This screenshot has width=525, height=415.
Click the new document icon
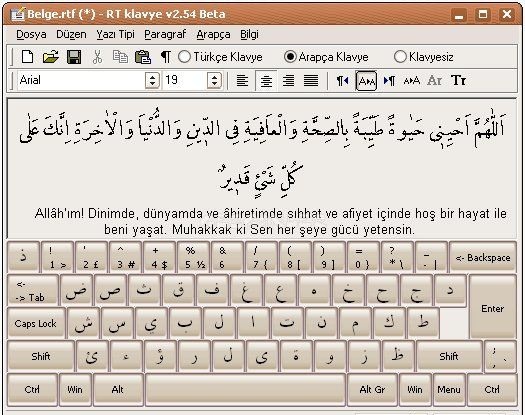pyautogui.click(x=27, y=57)
